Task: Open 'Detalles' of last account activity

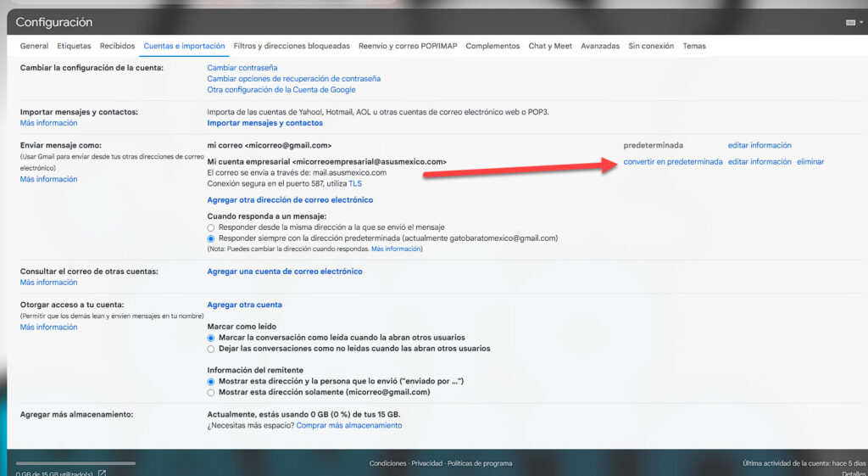Action: pos(853,473)
